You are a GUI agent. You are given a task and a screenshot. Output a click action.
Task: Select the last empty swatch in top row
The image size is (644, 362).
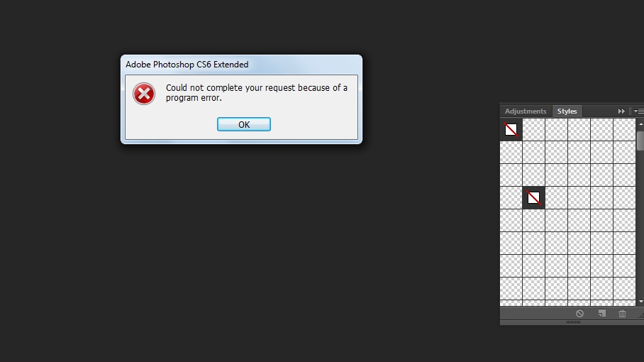click(x=624, y=130)
